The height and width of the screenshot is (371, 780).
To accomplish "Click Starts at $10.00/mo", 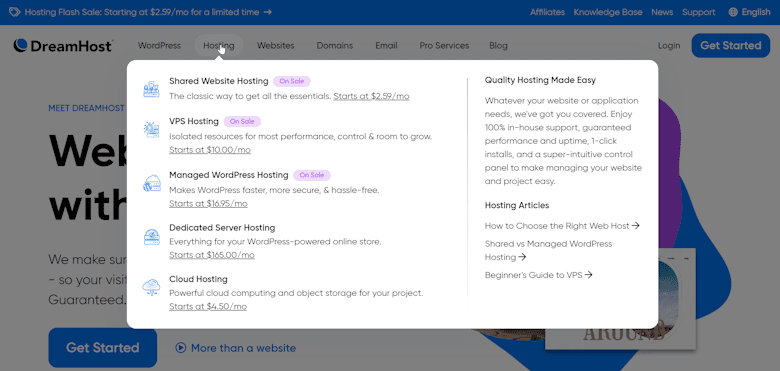I will click(x=210, y=150).
